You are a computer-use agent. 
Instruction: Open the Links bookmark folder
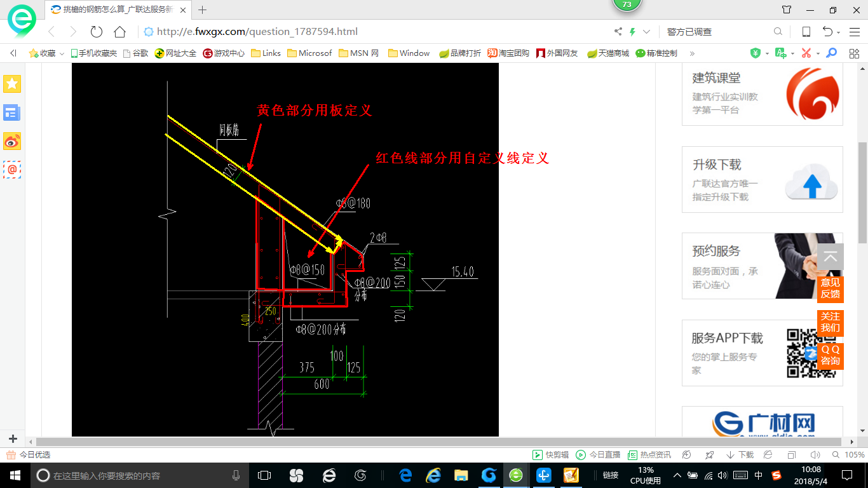266,53
